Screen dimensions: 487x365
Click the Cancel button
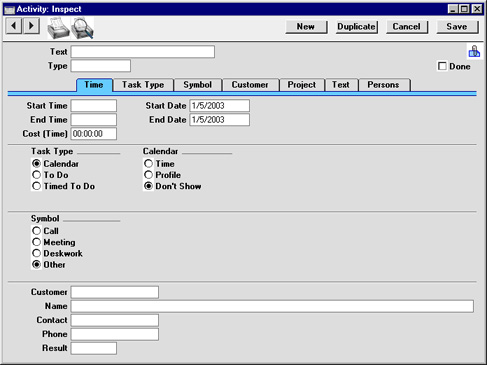[407, 27]
